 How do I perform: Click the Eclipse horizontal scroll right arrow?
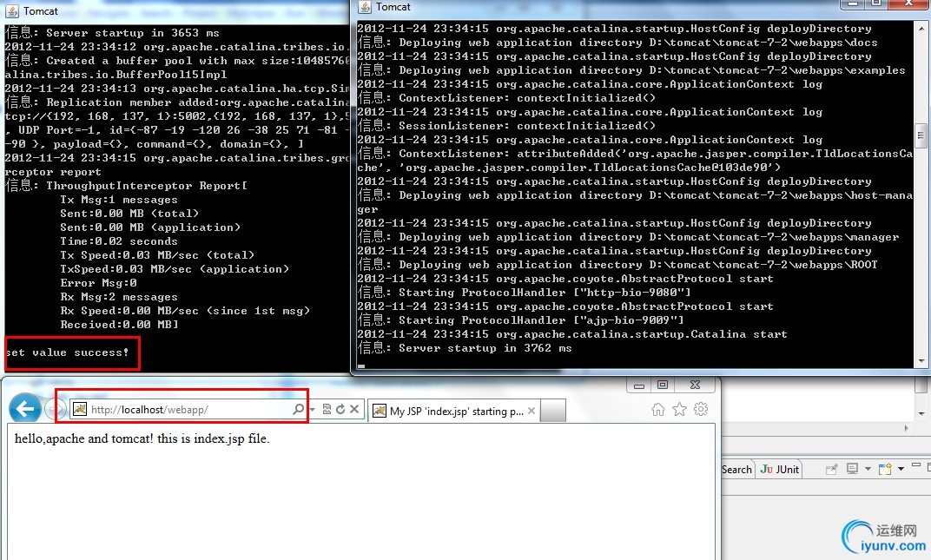(906, 427)
